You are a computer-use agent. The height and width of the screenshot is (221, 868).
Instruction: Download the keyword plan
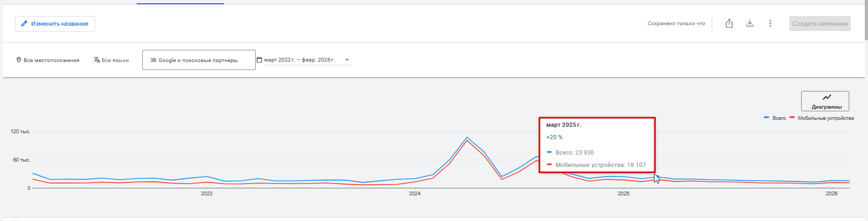pos(750,24)
